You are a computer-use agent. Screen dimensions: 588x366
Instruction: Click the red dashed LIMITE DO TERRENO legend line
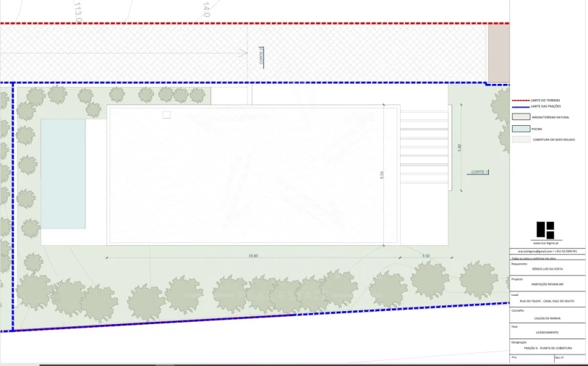click(x=521, y=101)
